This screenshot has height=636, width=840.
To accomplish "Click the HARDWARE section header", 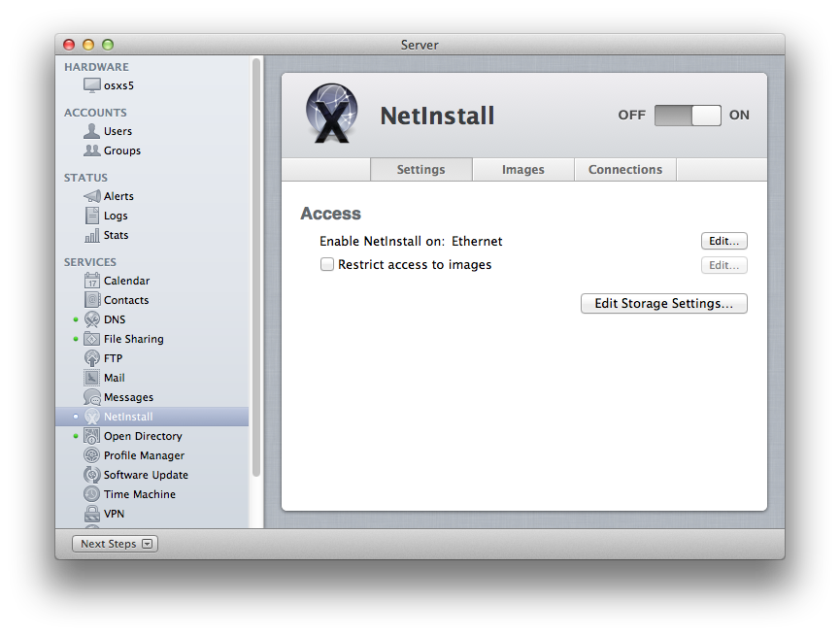I will 96,67.
